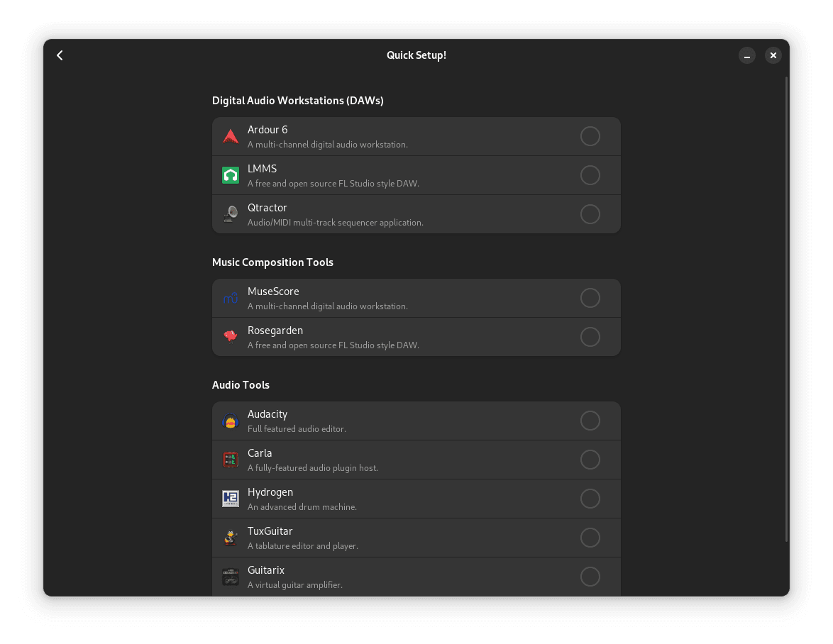Click the MuseScore blue logo icon
Viewport: 833px width, 644px height.
click(231, 298)
